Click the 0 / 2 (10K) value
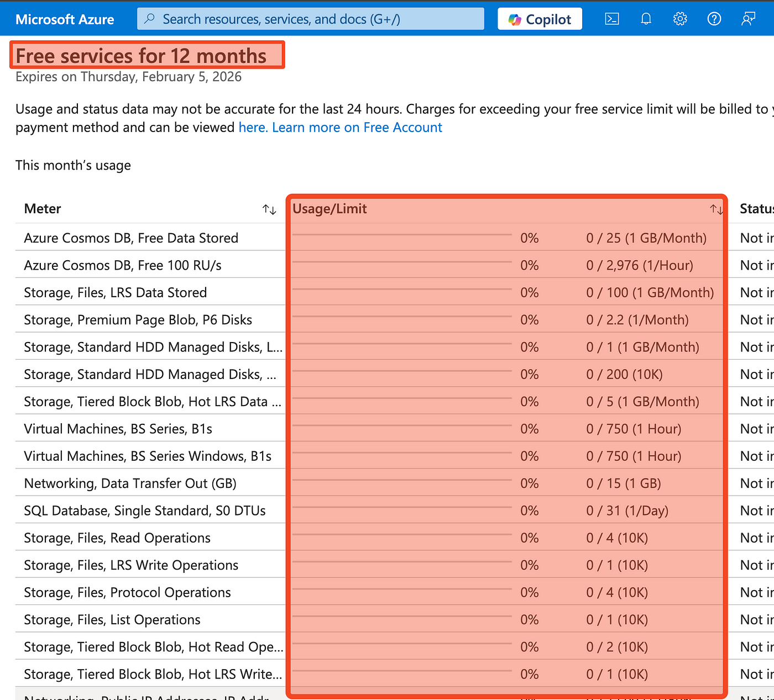This screenshot has height=700, width=774. [617, 647]
